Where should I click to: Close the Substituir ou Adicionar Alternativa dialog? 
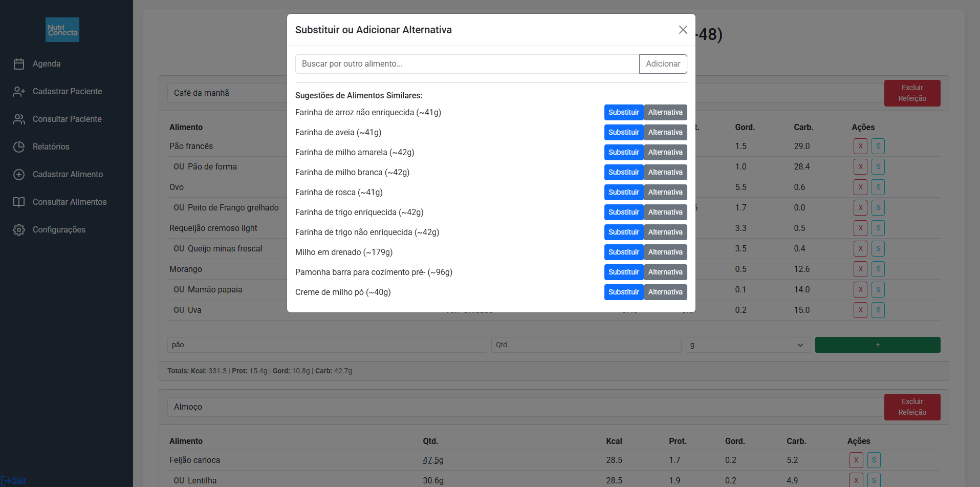pyautogui.click(x=683, y=30)
